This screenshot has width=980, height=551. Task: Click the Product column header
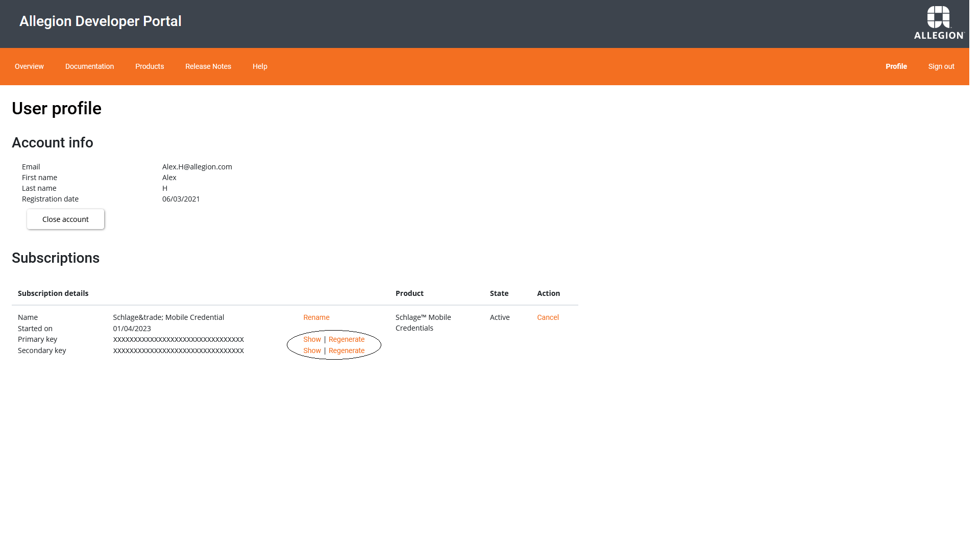[x=409, y=293]
